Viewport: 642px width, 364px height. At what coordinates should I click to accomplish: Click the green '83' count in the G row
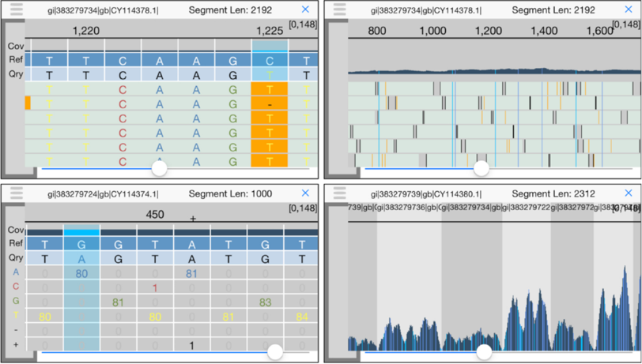click(x=266, y=302)
